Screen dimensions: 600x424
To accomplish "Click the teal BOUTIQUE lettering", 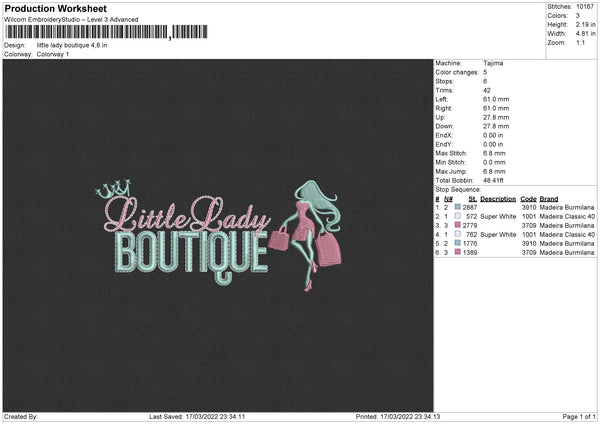I will [191, 251].
